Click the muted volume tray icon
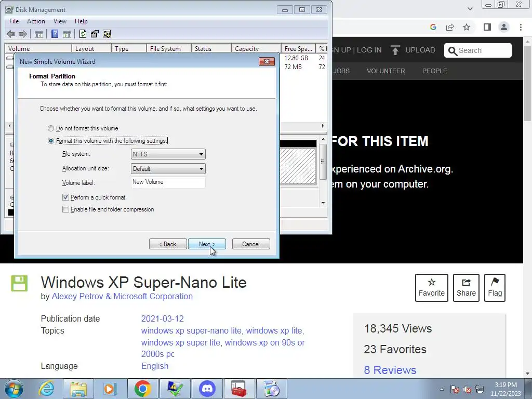 (x=467, y=389)
